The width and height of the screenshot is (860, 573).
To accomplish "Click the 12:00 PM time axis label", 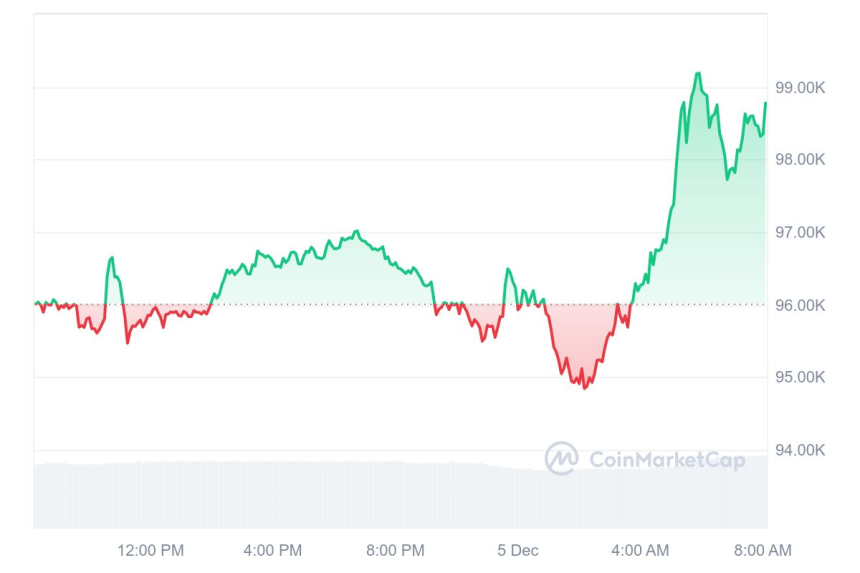I will [150, 550].
